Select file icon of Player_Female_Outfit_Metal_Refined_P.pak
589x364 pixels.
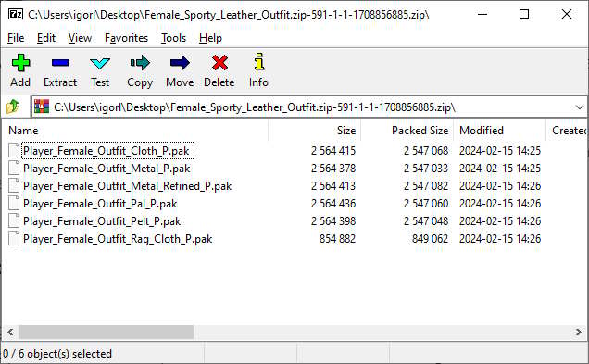click(x=14, y=185)
